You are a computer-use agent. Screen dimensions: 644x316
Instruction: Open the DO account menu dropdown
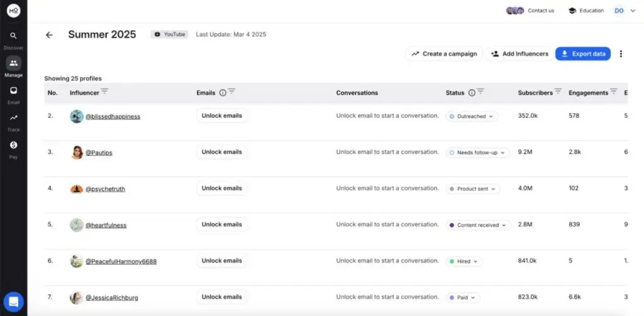click(x=625, y=11)
